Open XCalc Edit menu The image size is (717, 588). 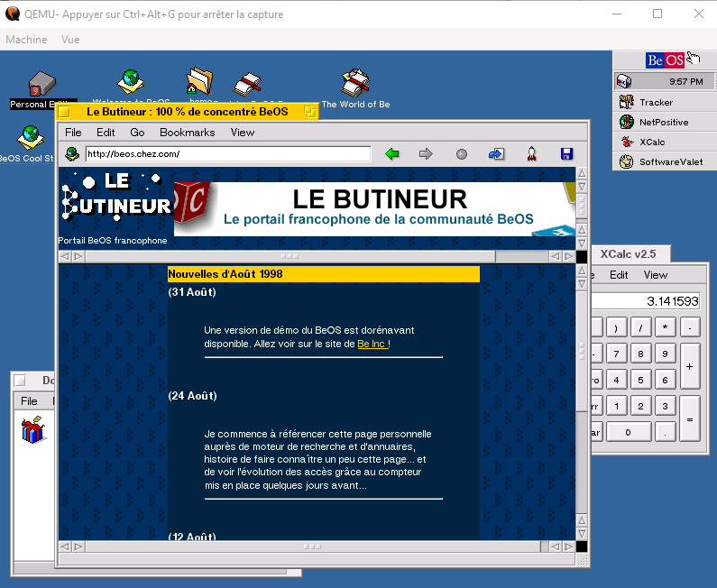(x=619, y=275)
